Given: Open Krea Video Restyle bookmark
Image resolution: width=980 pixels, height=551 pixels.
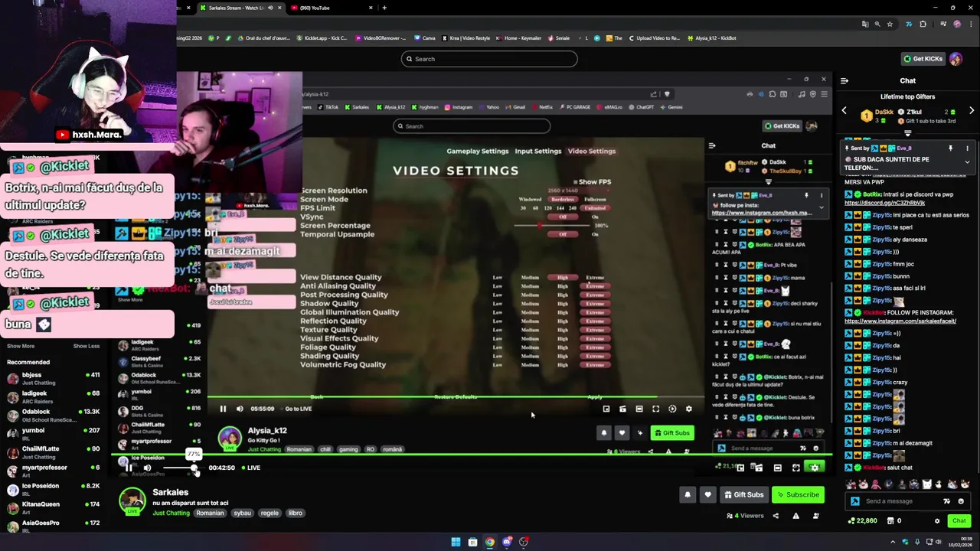Looking at the screenshot, I should (466, 38).
